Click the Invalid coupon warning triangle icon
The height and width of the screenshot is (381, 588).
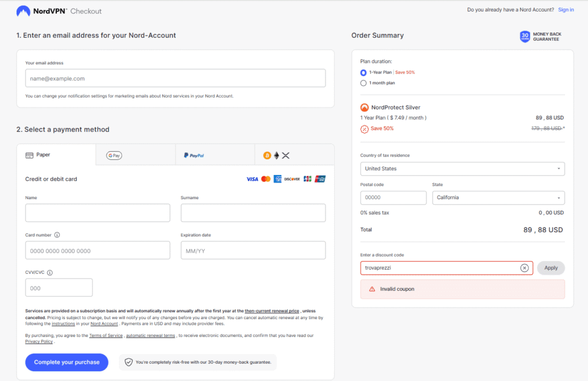[372, 289]
